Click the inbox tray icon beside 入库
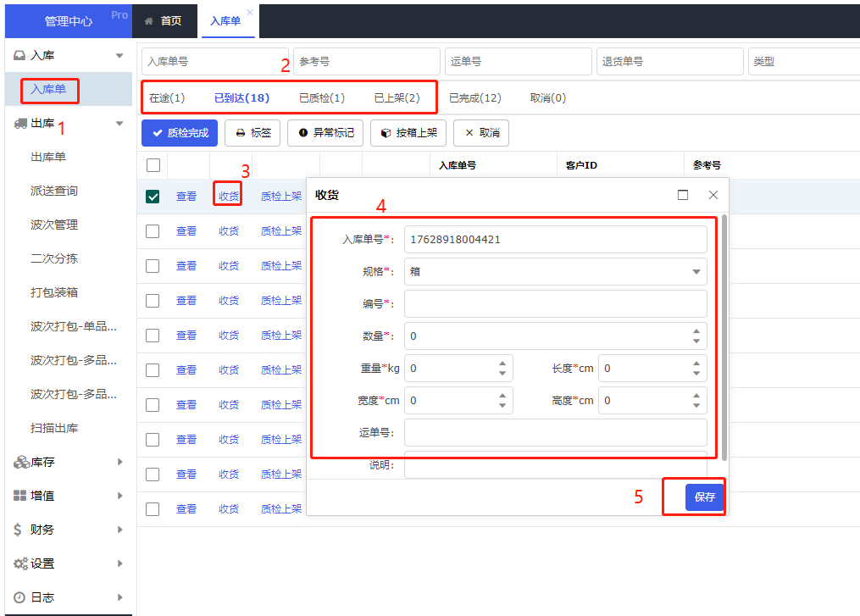Image resolution: width=860 pixels, height=616 pixels. point(19,55)
